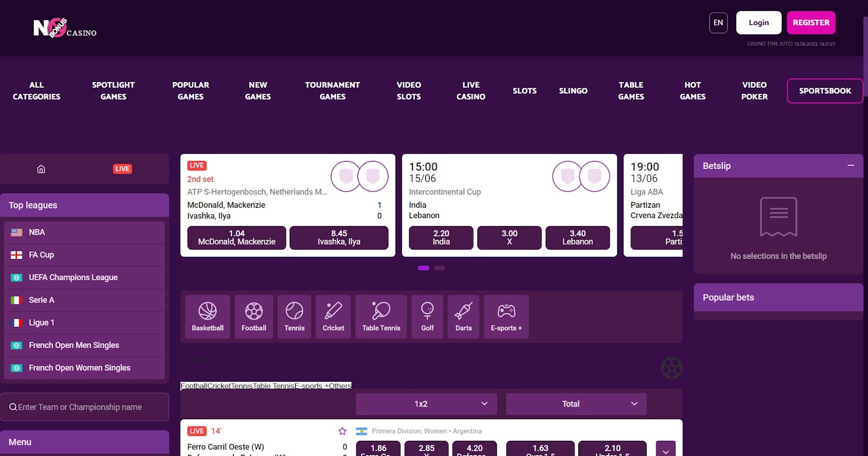868x456 pixels.
Task: Open the 1x2 market dropdown
Action: click(426, 404)
